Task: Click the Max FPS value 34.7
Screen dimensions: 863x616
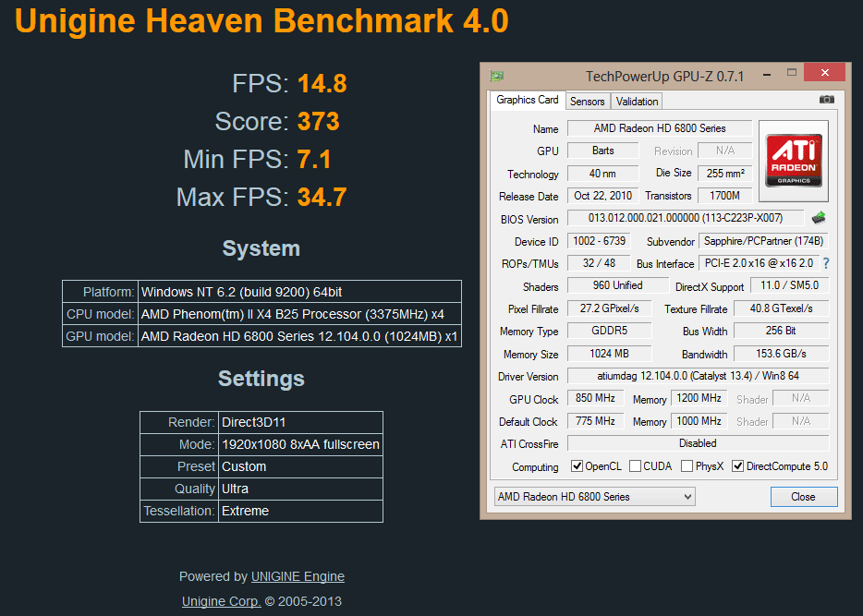Action: click(322, 197)
